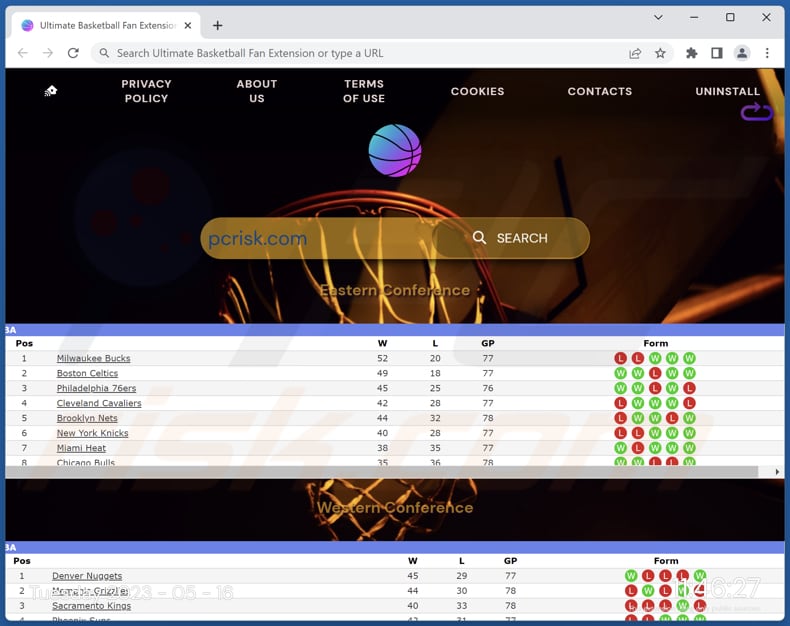Click the Eastern table scroll right arrow
Image resolution: width=790 pixels, height=626 pixels.
[x=777, y=472]
